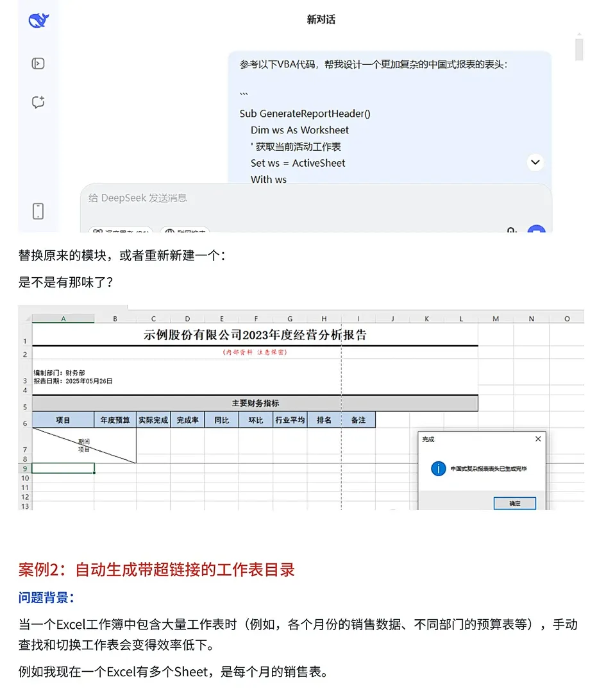Screen dimensions: 606x700
Task: Click the 报告日期 2025年05月26日 text
Action: point(73,381)
